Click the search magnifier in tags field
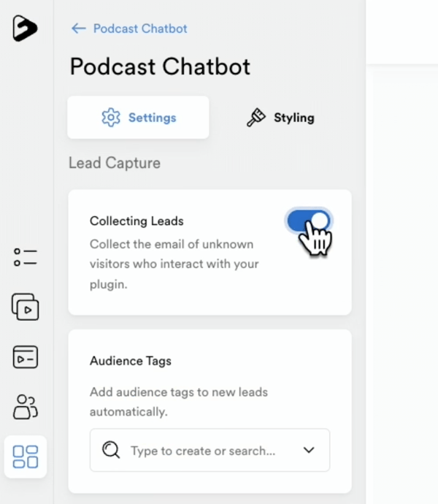Viewport: 438px width, 504px height. point(111,450)
